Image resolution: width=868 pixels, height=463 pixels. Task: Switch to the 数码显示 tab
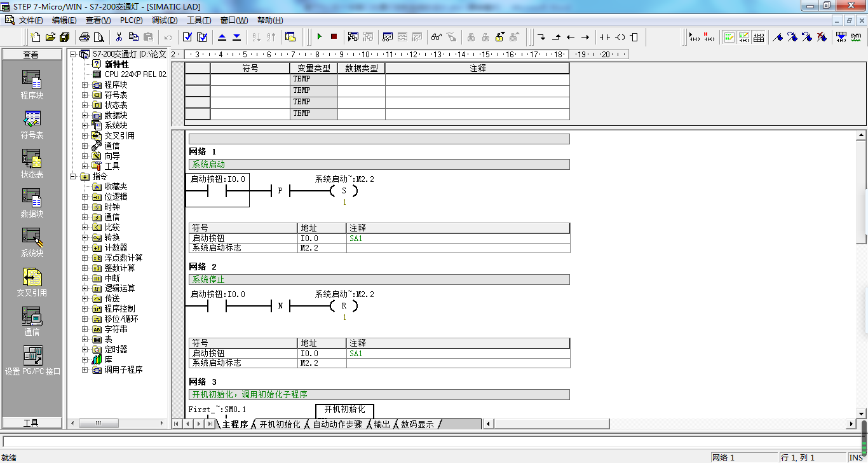(x=417, y=424)
